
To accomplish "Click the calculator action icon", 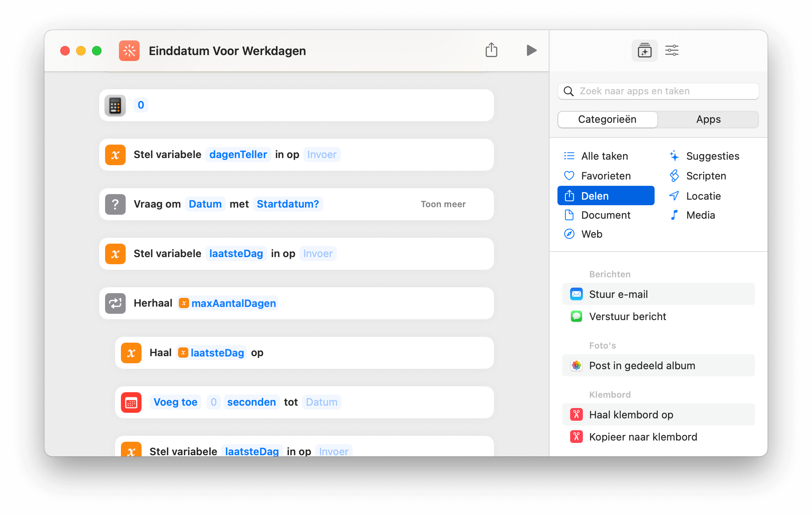I will click(115, 105).
